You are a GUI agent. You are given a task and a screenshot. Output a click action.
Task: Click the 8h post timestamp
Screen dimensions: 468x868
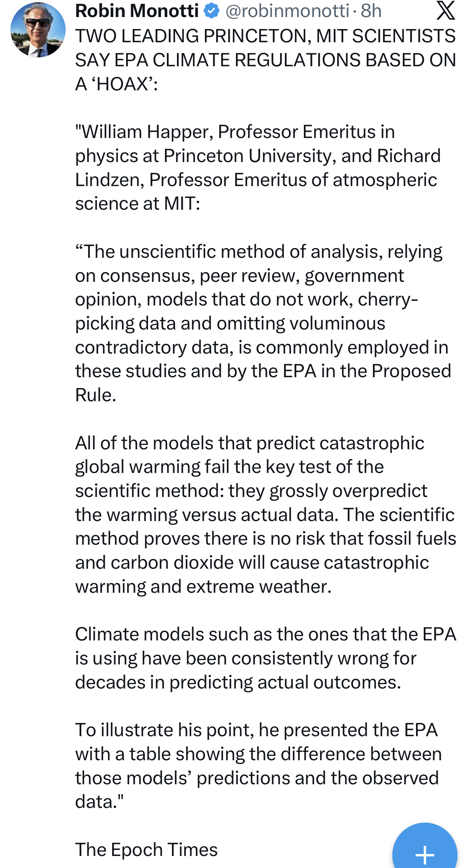(371, 11)
